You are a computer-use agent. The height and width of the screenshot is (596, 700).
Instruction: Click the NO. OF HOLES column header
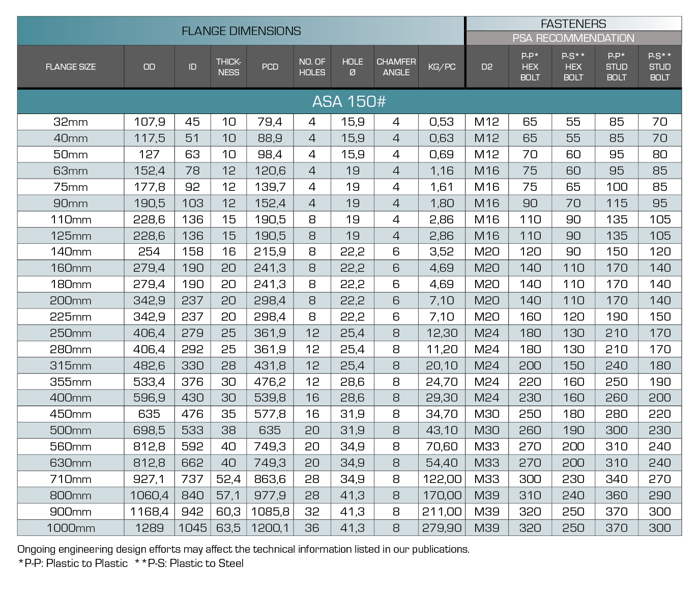pos(312,67)
